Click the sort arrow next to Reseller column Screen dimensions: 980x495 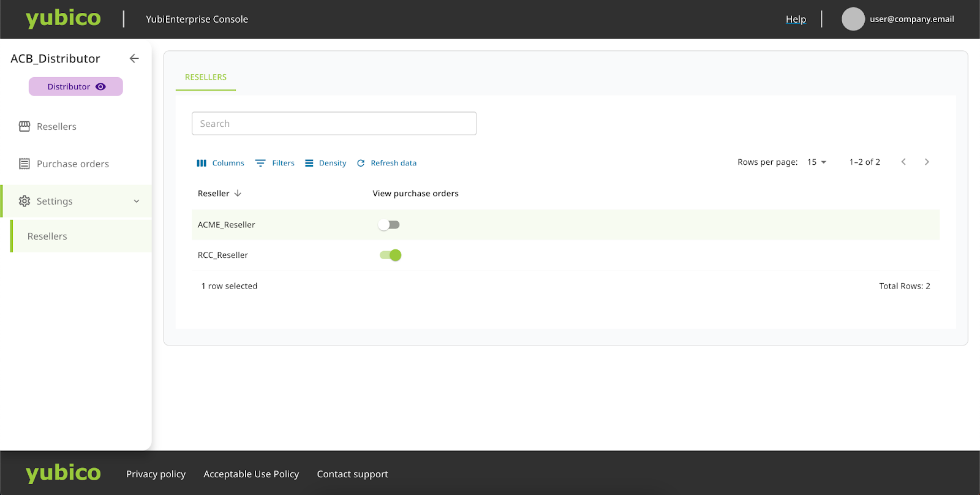click(238, 193)
